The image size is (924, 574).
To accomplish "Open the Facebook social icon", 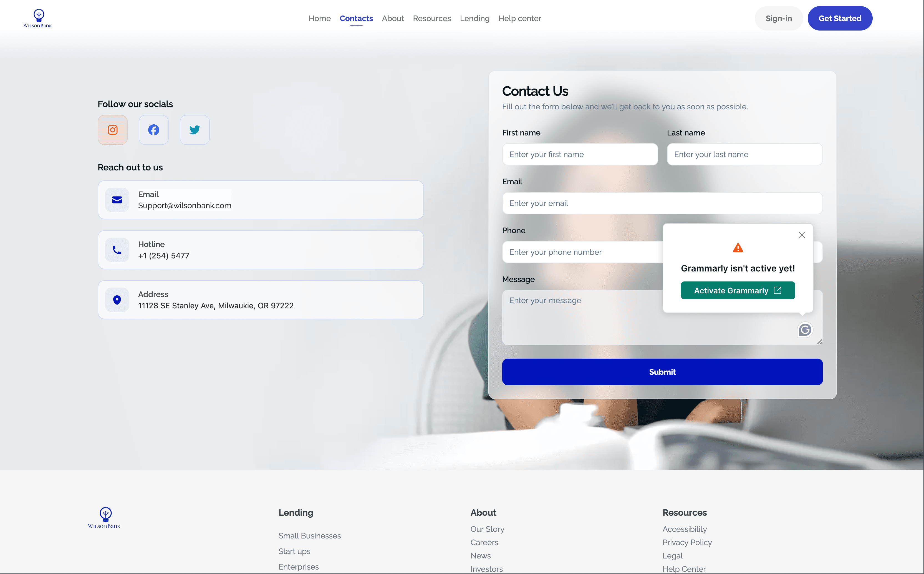I will (153, 130).
